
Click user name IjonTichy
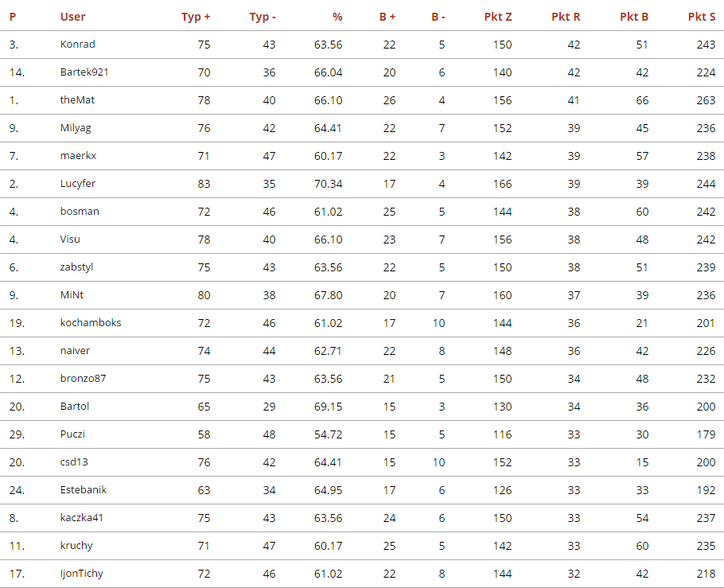click(x=81, y=574)
